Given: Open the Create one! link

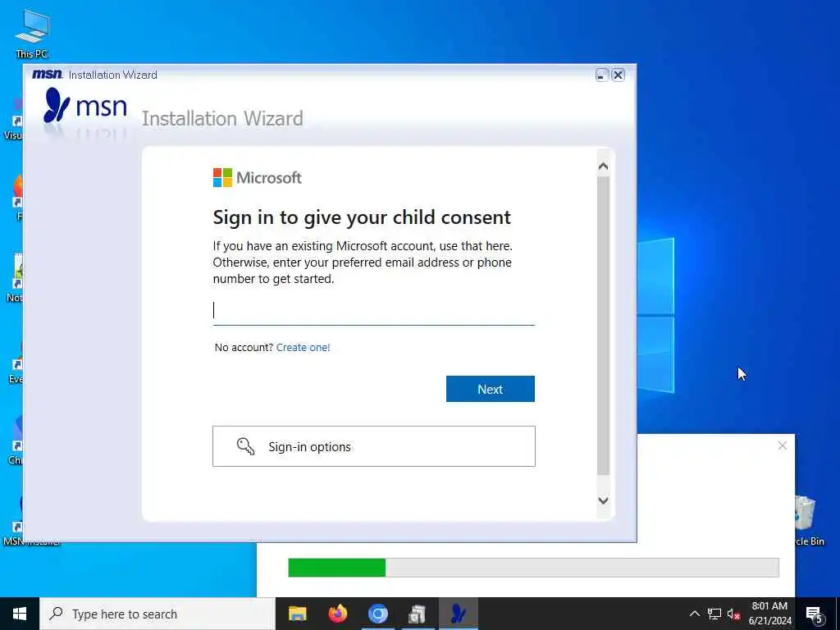Looking at the screenshot, I should point(304,347).
